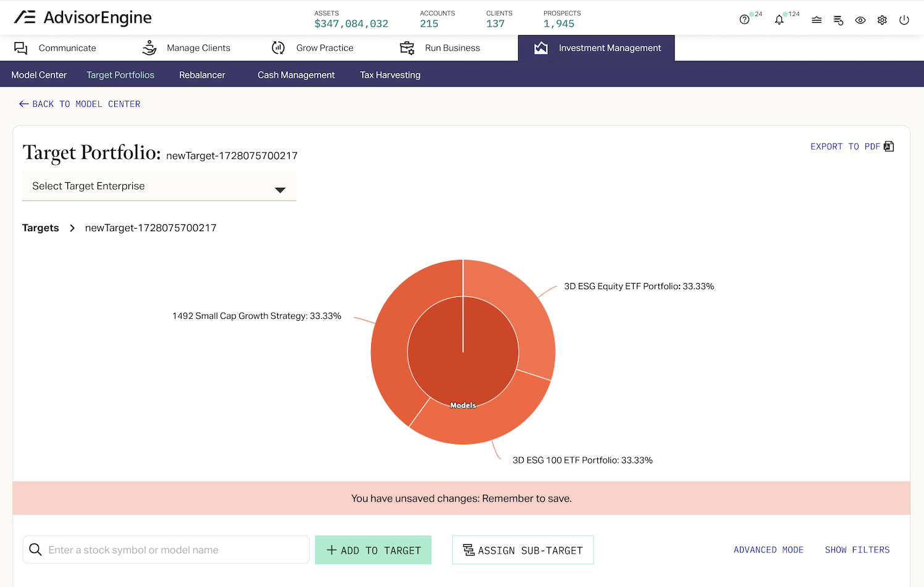Click the power logout icon

click(904, 20)
